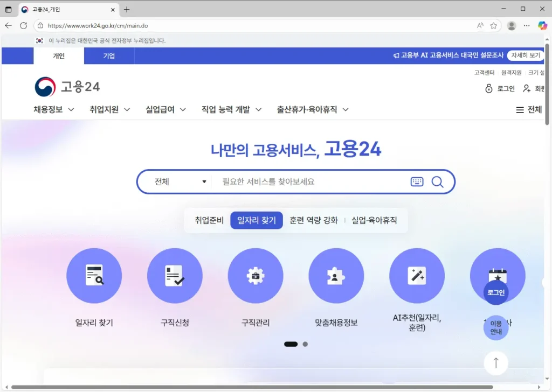Open tab actions menu icon

[9, 10]
